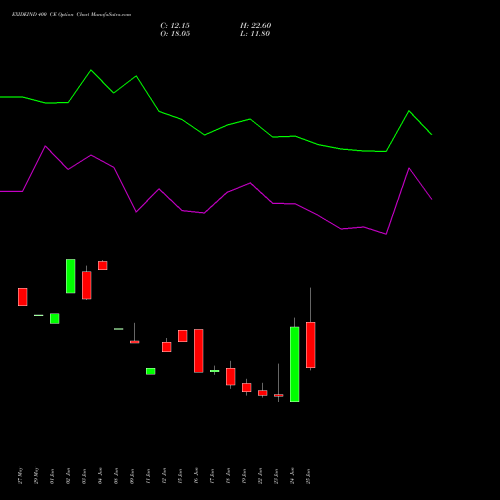This screenshot has height=500, width=500.
Task: Click the close value 'C: 12.15'
Action: [x=175, y=26]
